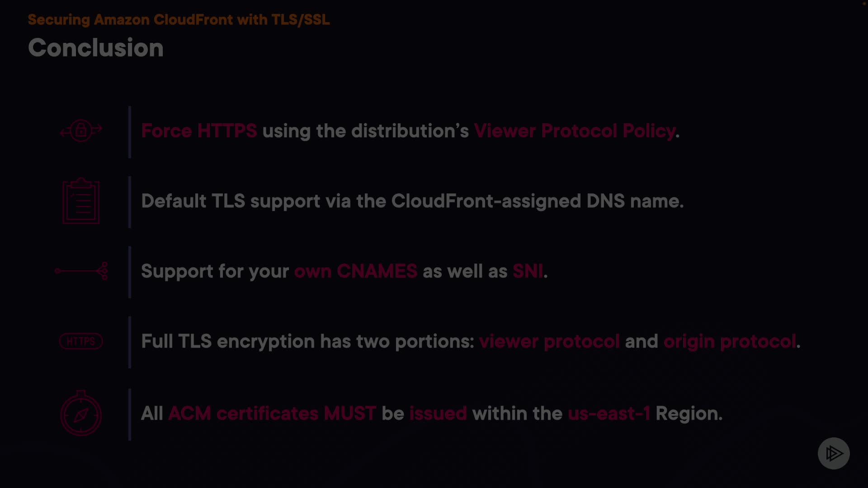The image size is (868, 488).
Task: Click 'Support for your' bullet text
Action: (x=215, y=271)
